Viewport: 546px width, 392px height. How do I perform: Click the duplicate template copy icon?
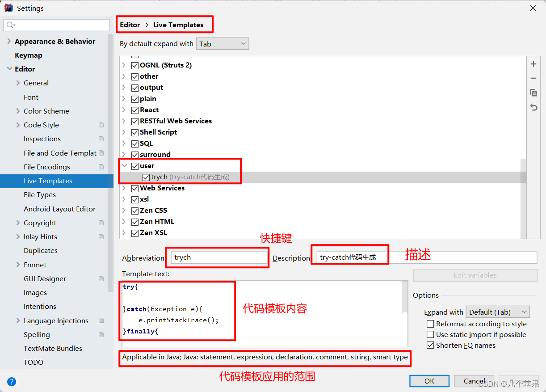pos(533,93)
